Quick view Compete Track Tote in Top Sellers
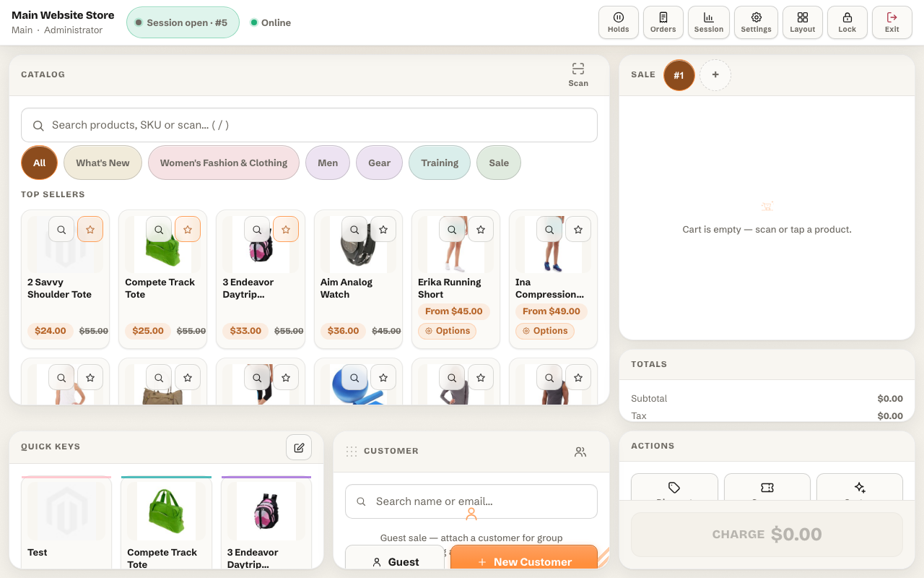Viewport: 924px width, 578px height. [x=159, y=229]
